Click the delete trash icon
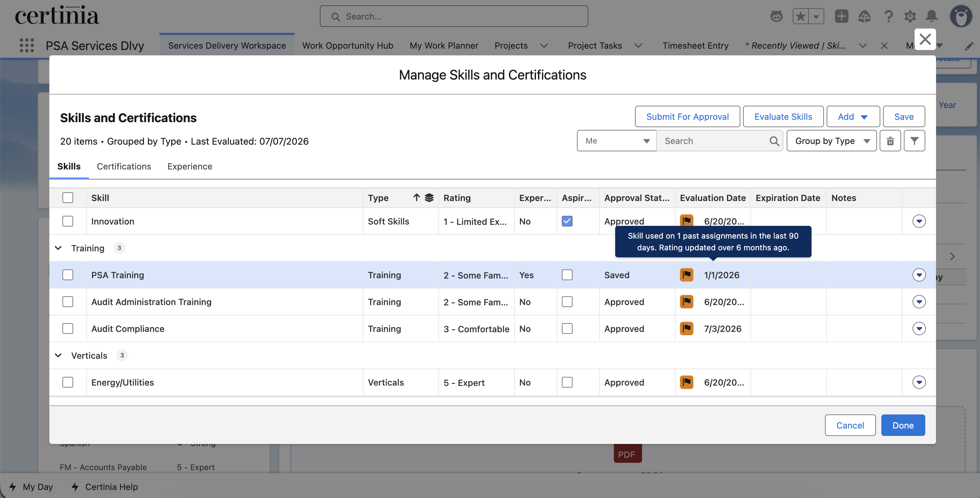The image size is (980, 498). pyautogui.click(x=890, y=141)
